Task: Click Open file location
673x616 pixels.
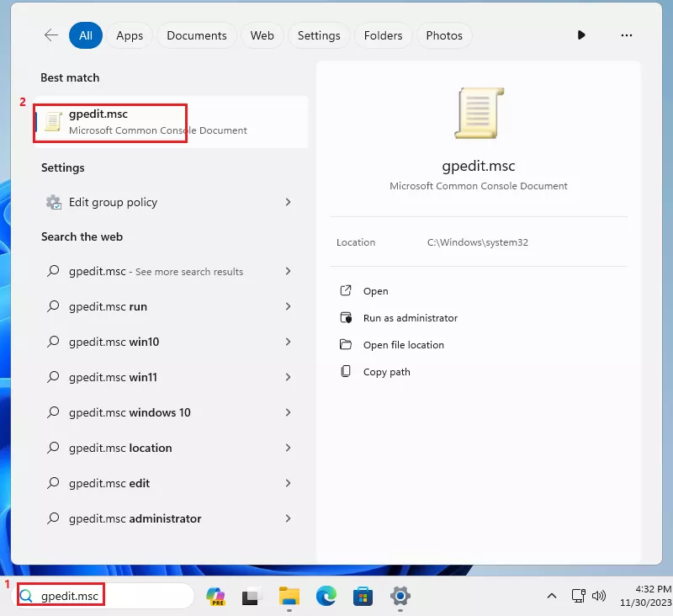Action: 403,345
